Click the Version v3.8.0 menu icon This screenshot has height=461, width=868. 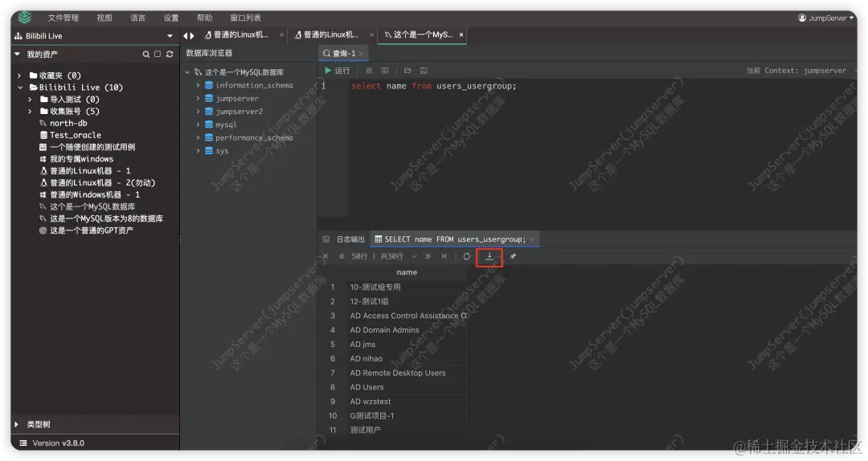[23, 443]
